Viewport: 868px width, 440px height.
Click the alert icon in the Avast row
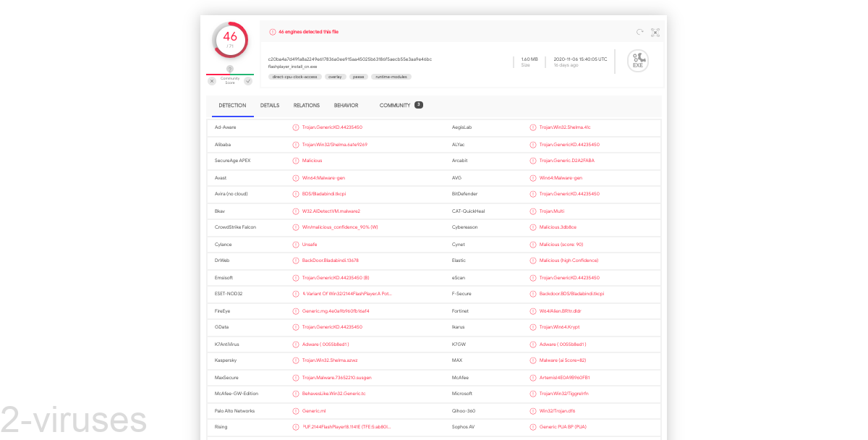point(296,178)
